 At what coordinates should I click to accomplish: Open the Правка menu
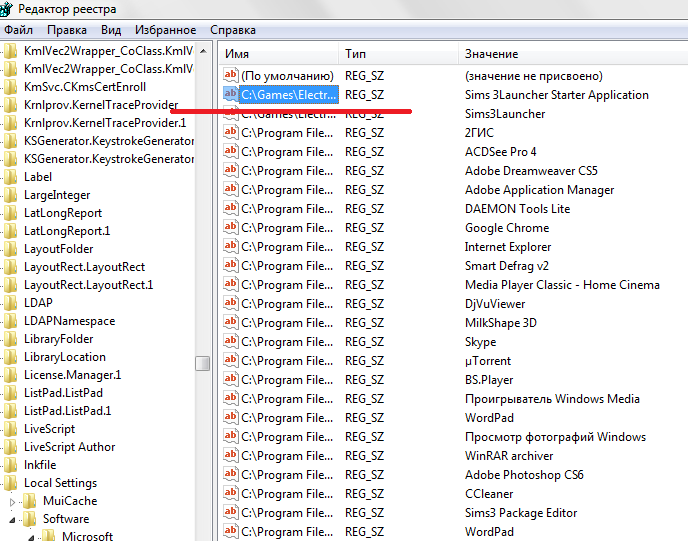click(x=67, y=30)
